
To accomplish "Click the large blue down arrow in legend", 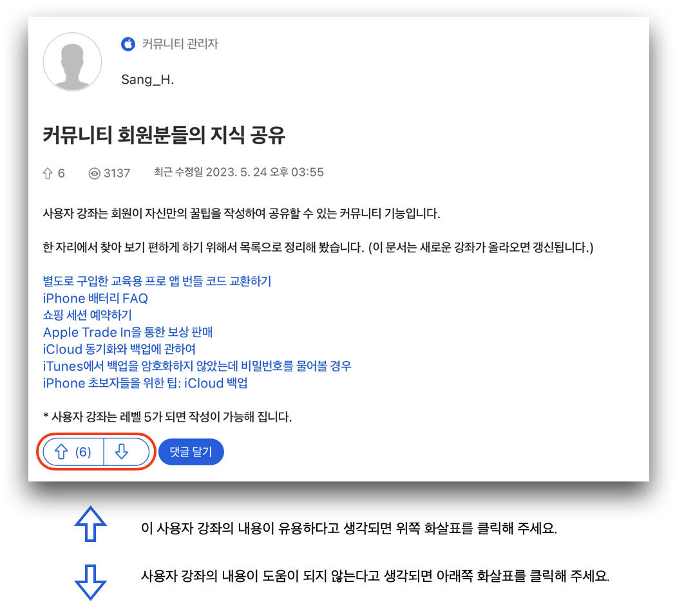I will coord(90,582).
